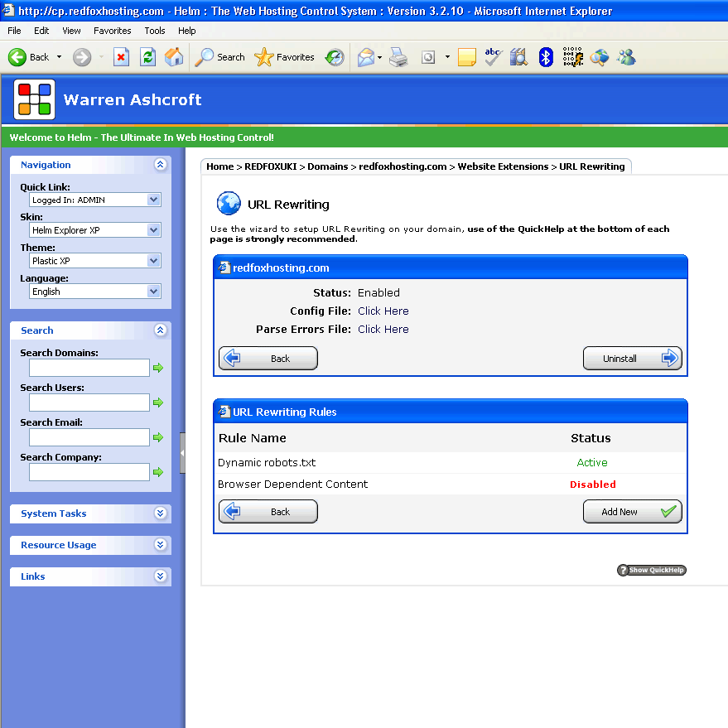
Task: Open the Dynamic robots.txt rule
Action: (267, 462)
